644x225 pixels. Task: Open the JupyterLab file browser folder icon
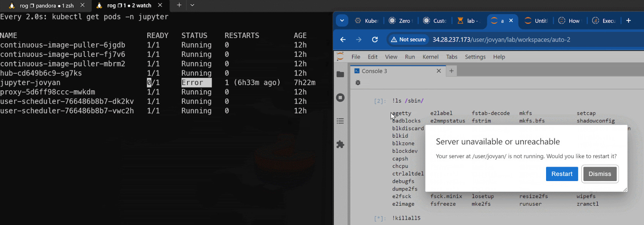pos(340,74)
